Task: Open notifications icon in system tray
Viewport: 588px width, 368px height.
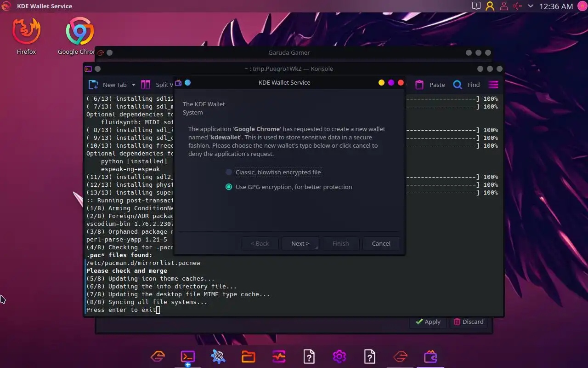Action: (x=476, y=6)
